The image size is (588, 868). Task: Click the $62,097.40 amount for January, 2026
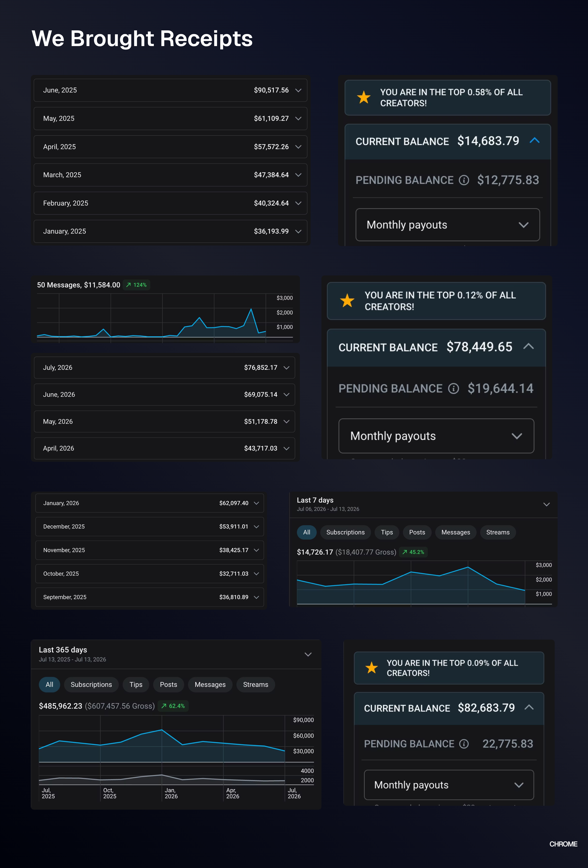click(x=234, y=503)
